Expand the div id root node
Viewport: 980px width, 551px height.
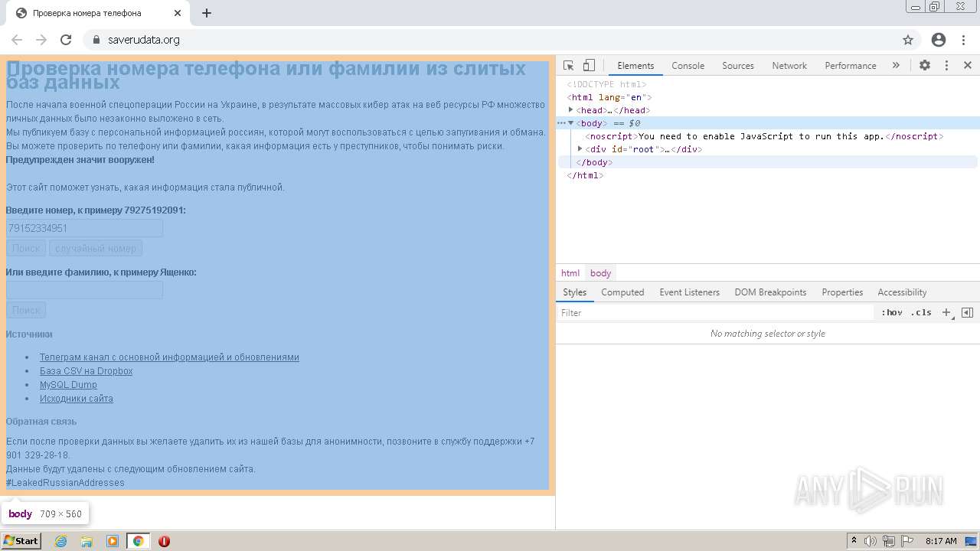click(580, 149)
